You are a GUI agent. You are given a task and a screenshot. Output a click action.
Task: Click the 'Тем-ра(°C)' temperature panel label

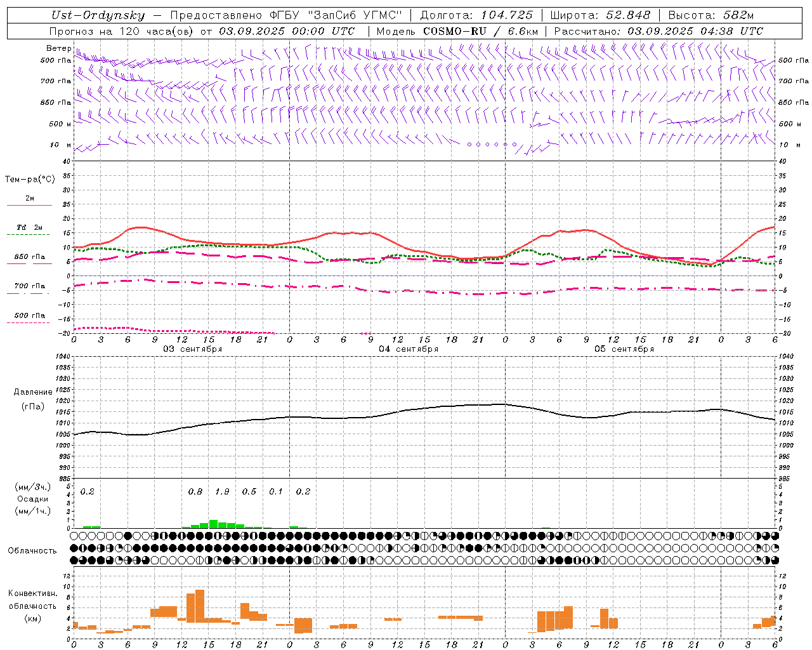click(30, 180)
